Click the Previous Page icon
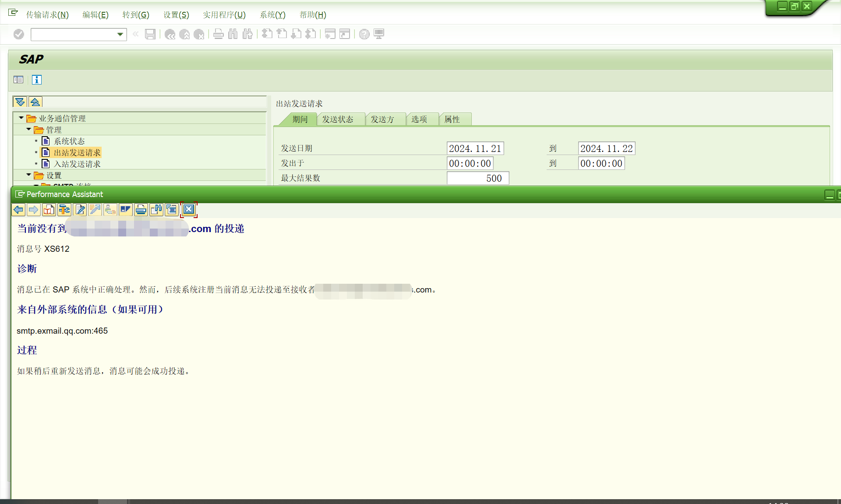Viewport: 841px width, 504px height. [x=282, y=34]
